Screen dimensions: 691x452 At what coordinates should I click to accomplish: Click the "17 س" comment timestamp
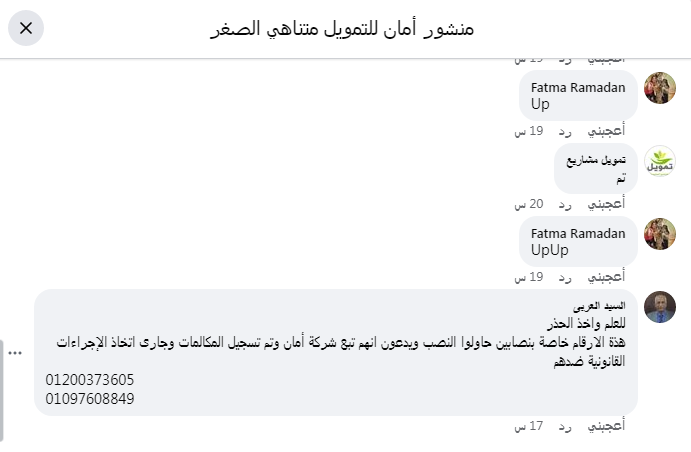tap(528, 425)
